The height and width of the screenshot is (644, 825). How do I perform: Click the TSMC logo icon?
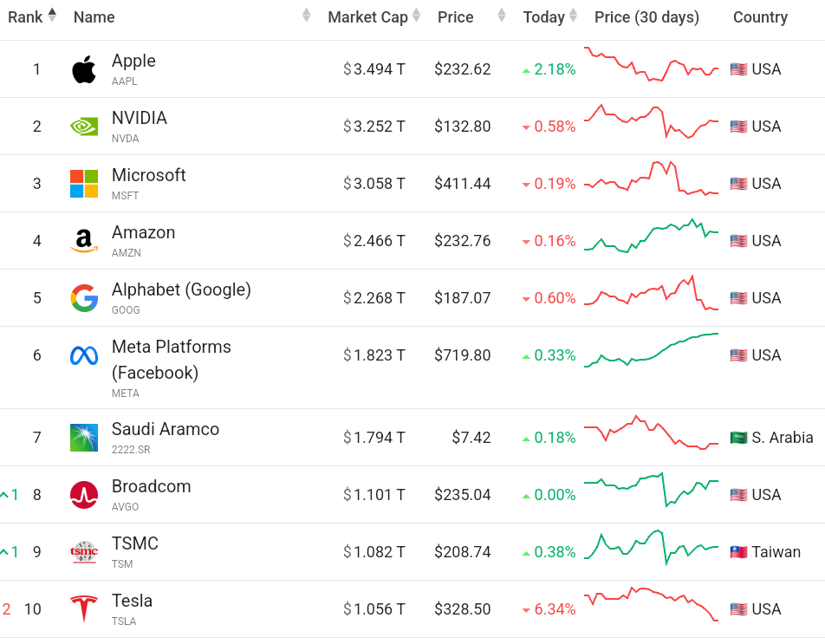pyautogui.click(x=84, y=552)
